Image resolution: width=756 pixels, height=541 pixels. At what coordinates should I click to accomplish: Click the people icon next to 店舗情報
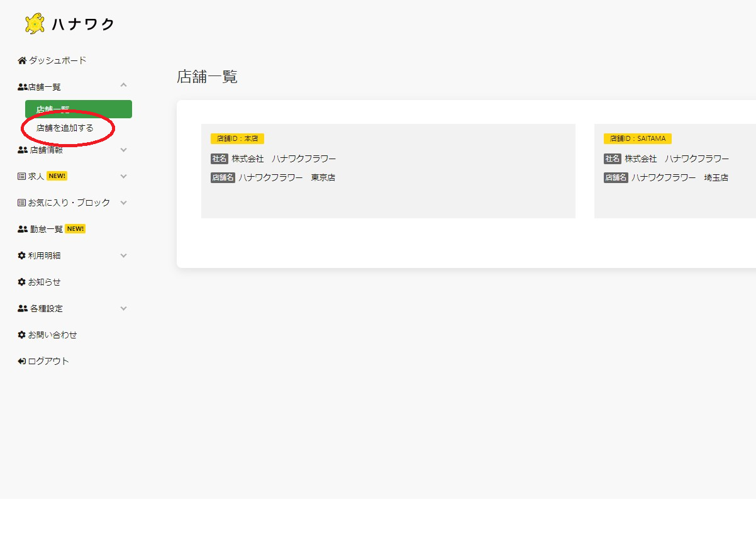(23, 150)
